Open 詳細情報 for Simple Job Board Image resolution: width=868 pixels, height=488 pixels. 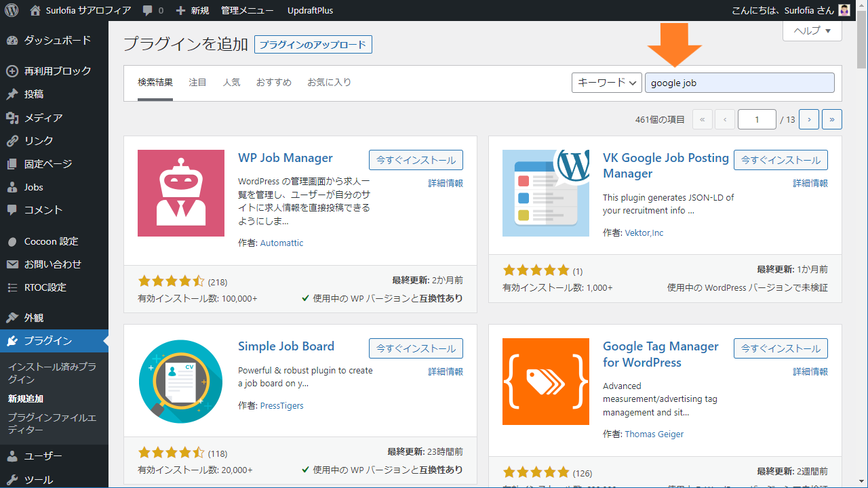coord(446,371)
